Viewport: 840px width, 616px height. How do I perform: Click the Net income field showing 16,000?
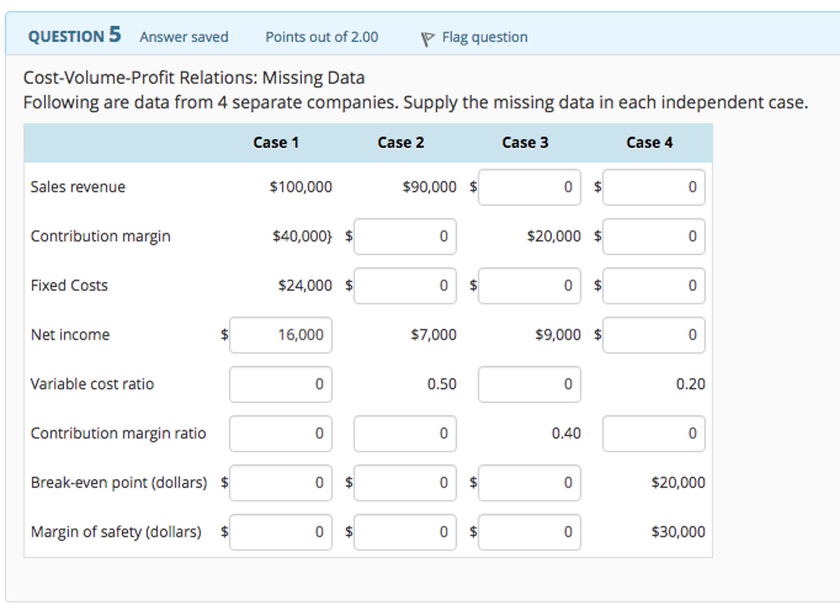coord(280,335)
